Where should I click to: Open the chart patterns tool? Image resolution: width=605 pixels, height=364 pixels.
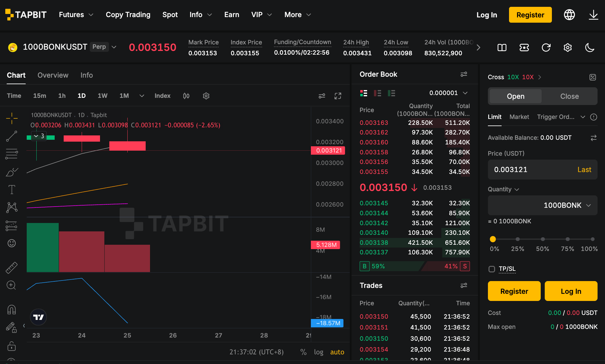tap(12, 207)
